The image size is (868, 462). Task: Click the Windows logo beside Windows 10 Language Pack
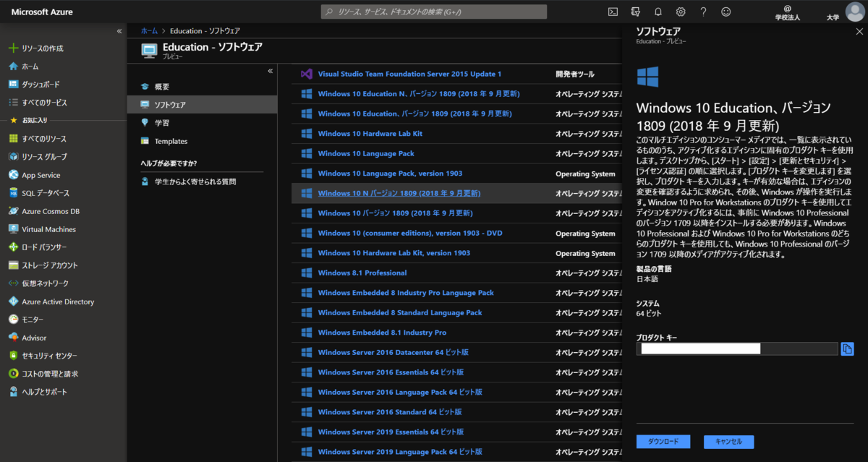click(306, 153)
